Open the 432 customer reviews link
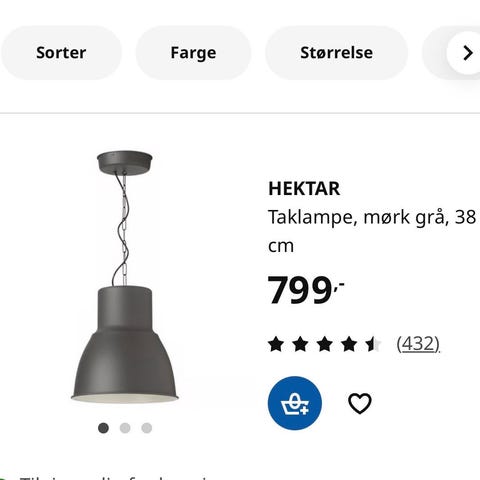The image size is (480, 480). 418,344
